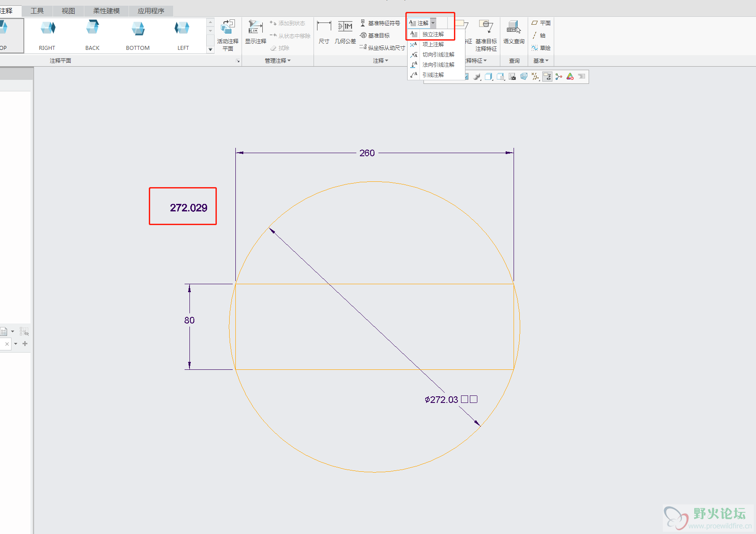Click 从状态中移除 in 管理注释
Viewport: 756px width, 534px height.
290,35
